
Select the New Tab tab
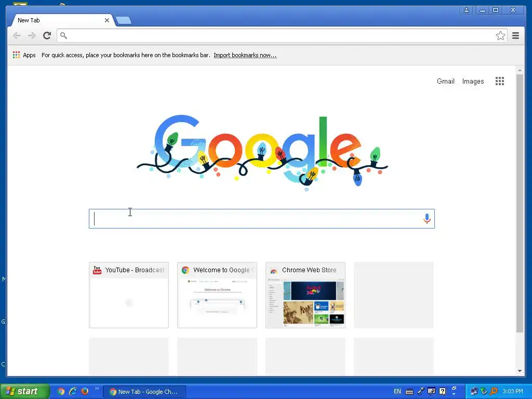pos(61,20)
